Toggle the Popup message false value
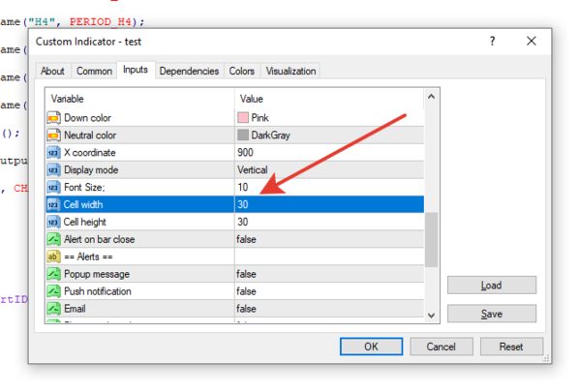580x392 pixels. tap(246, 274)
